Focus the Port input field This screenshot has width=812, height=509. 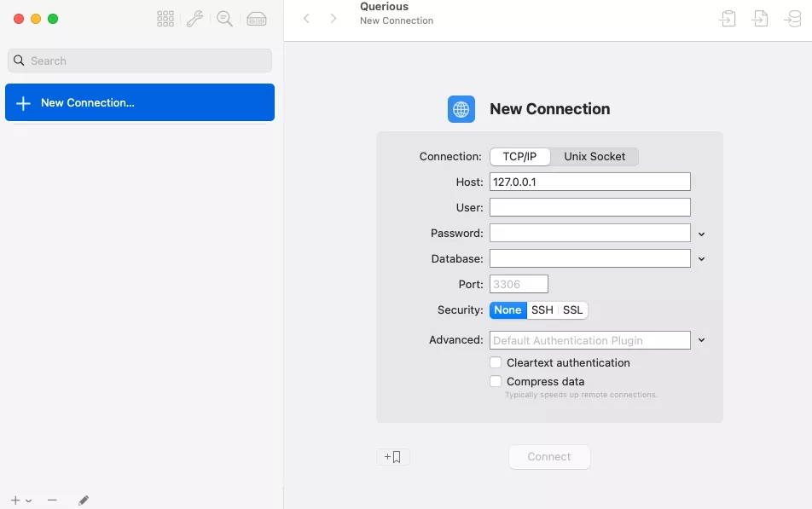click(x=519, y=284)
